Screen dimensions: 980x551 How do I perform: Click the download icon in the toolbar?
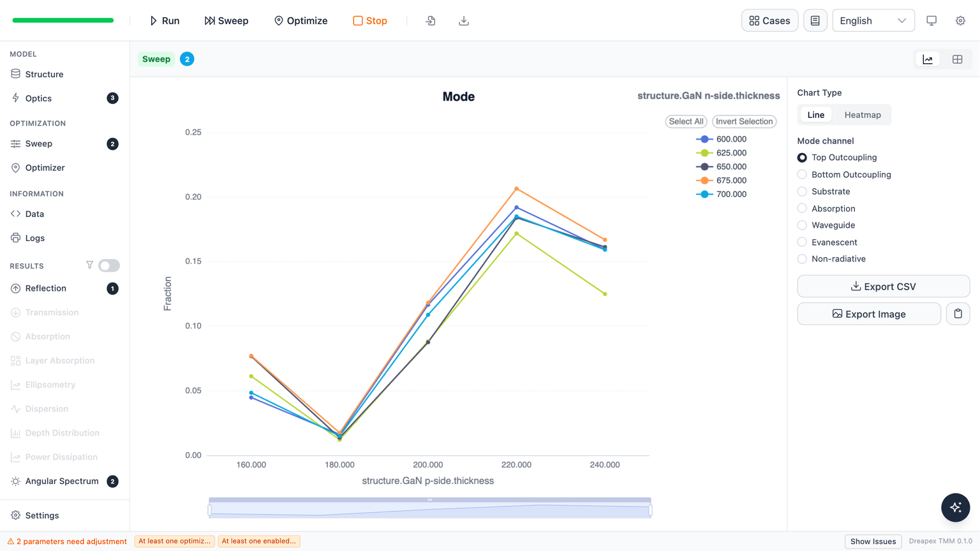pos(464,21)
